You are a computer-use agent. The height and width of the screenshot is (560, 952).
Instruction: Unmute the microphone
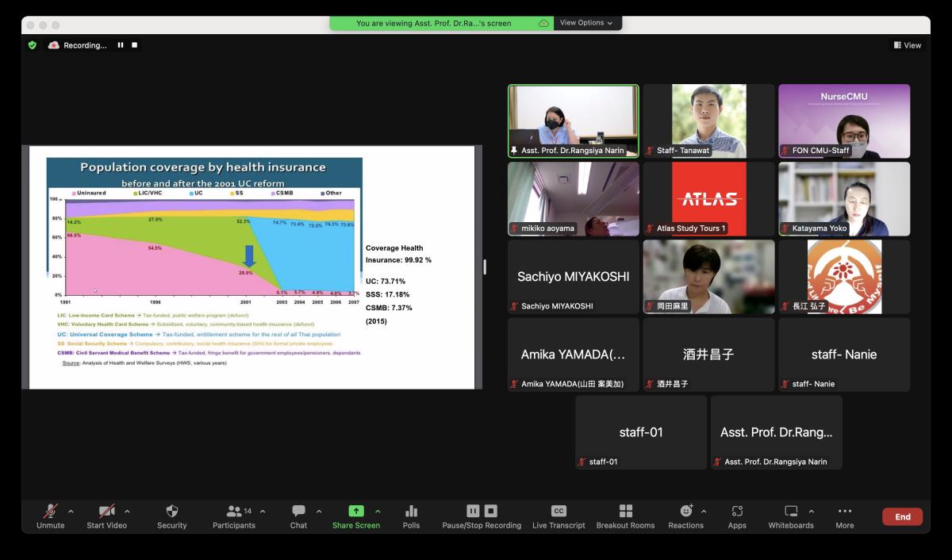click(50, 512)
